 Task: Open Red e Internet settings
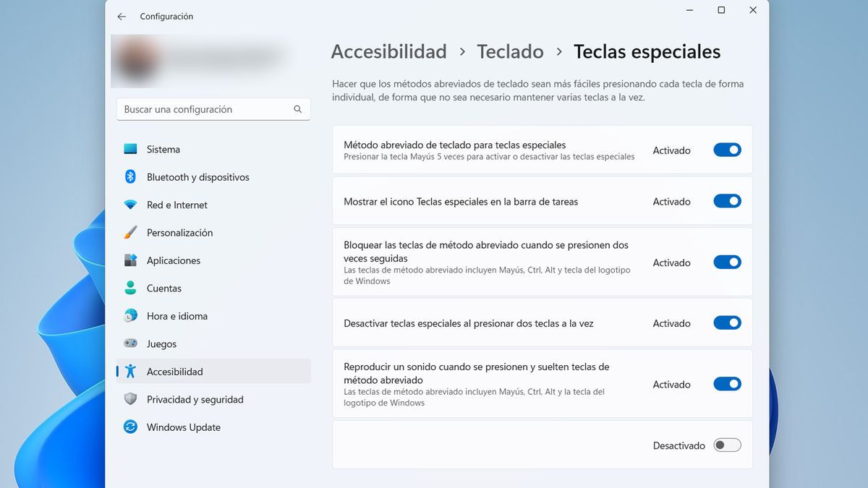click(x=176, y=205)
